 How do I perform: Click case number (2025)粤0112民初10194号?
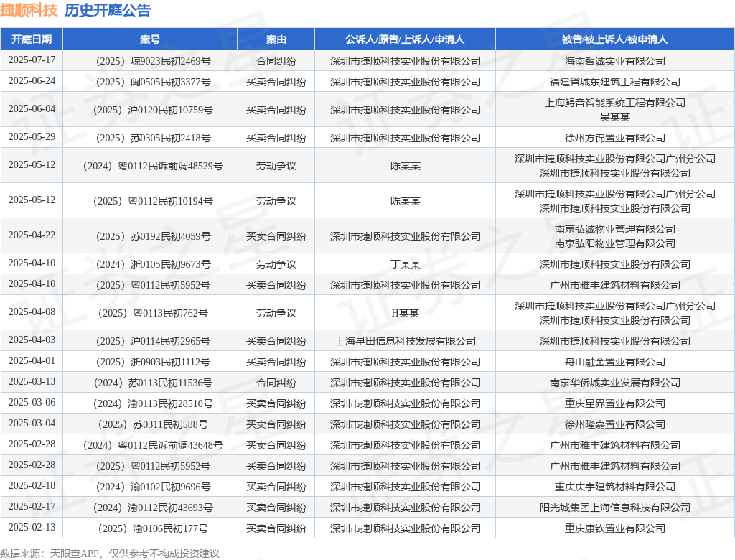click(153, 201)
